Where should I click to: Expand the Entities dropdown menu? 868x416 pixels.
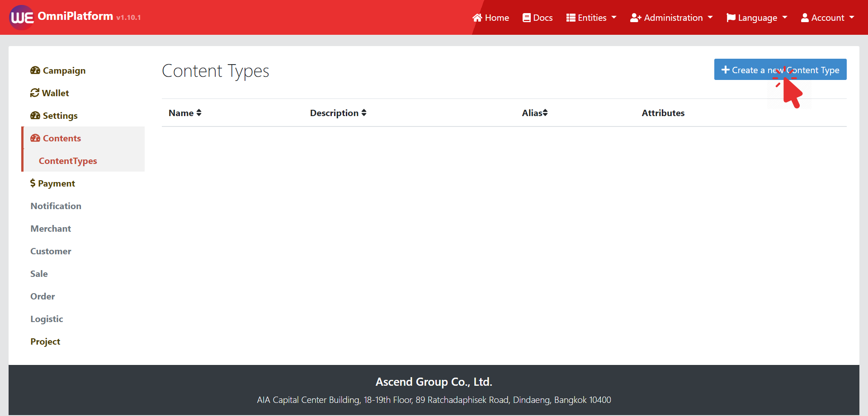(591, 18)
